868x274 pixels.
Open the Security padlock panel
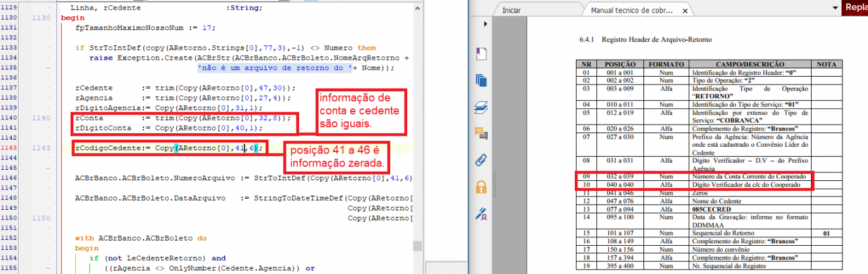[480, 186]
